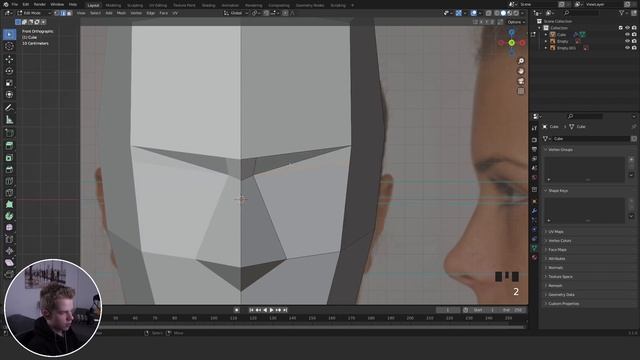This screenshot has width=640, height=360.
Task: Expand the Cube item in outliner
Action: 546,35
